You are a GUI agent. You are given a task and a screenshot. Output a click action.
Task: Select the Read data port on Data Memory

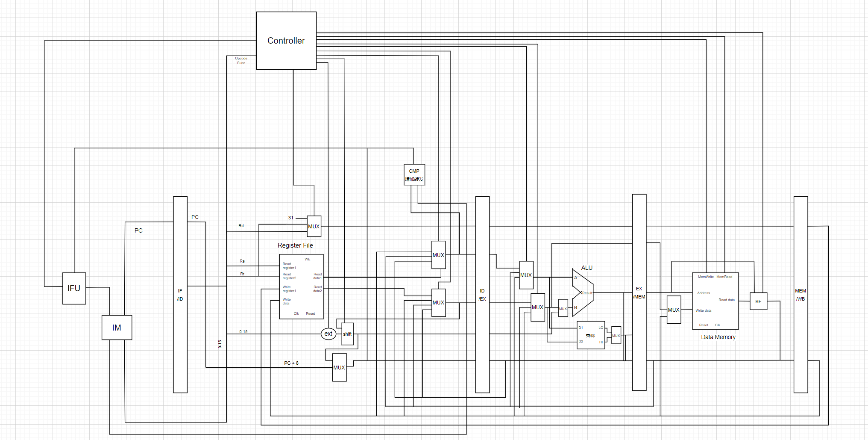[727, 300]
